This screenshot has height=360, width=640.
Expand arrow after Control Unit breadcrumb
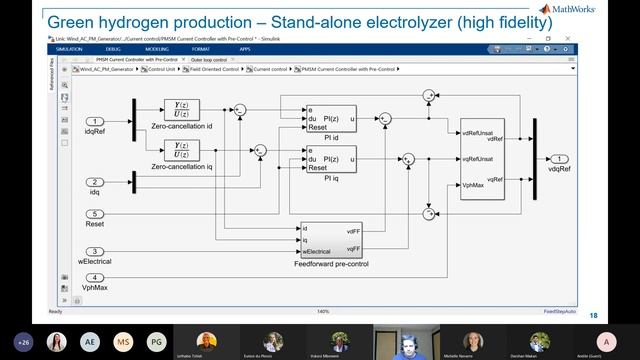[179, 69]
